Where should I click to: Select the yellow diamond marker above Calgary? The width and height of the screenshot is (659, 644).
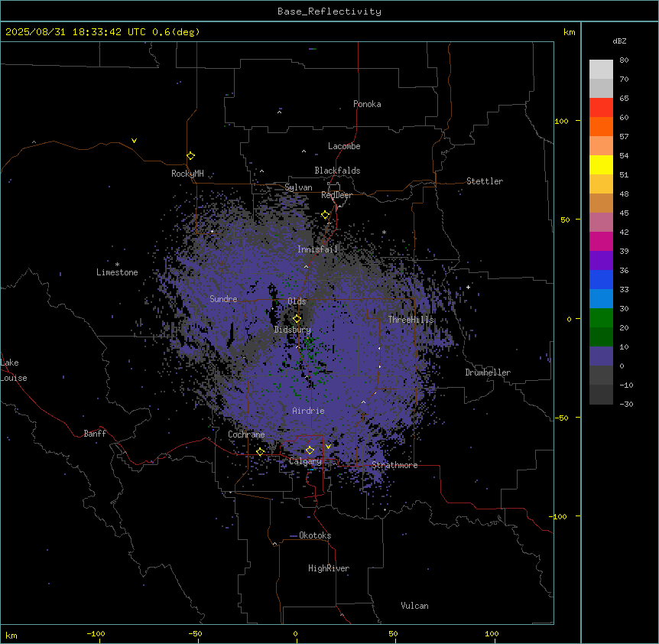310,450
